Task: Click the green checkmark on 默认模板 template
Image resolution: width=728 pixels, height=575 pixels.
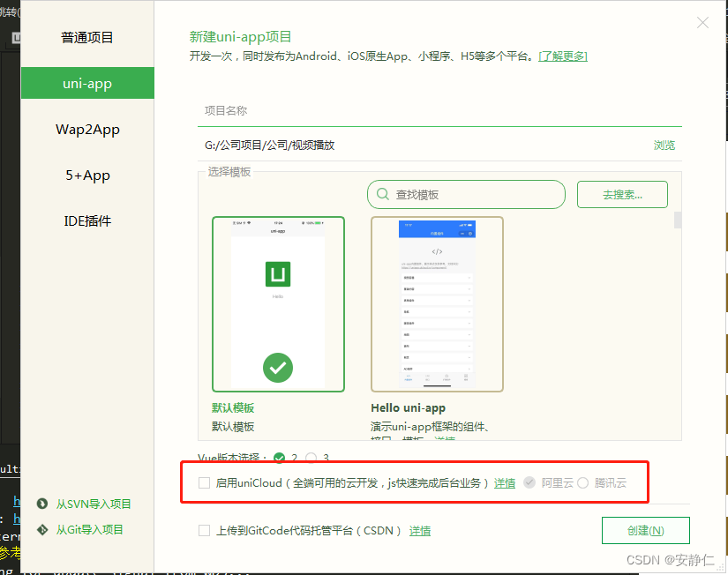Action: [277, 368]
